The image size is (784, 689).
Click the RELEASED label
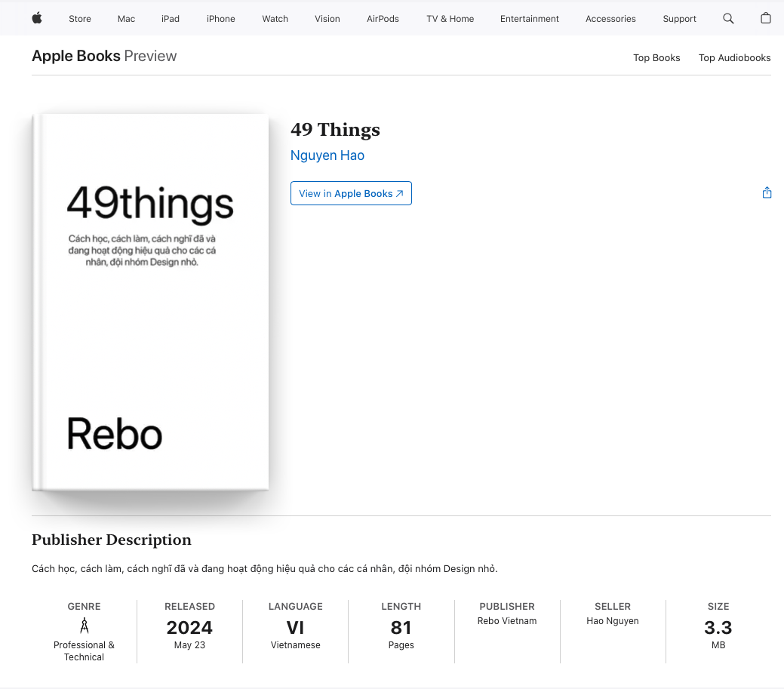coord(189,607)
